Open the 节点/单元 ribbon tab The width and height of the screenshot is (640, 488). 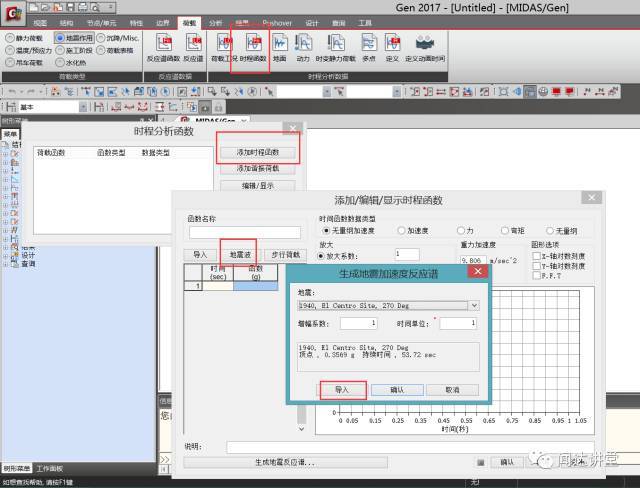(x=102, y=23)
